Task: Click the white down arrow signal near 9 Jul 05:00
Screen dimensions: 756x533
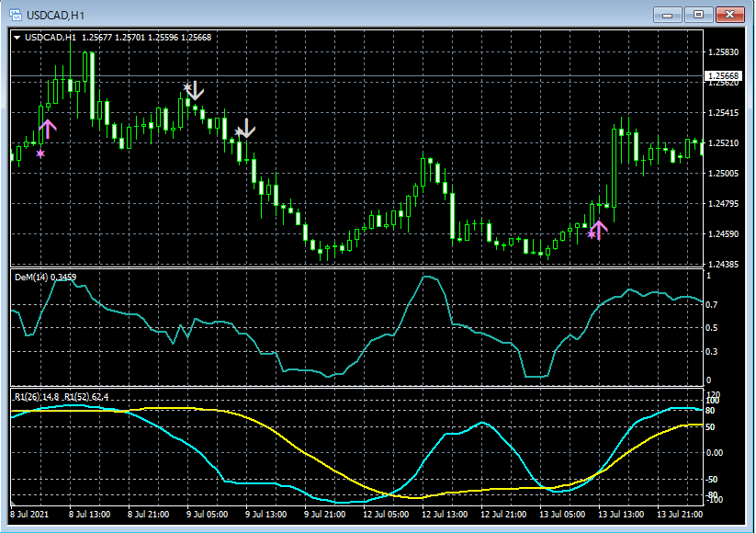Action: point(196,91)
